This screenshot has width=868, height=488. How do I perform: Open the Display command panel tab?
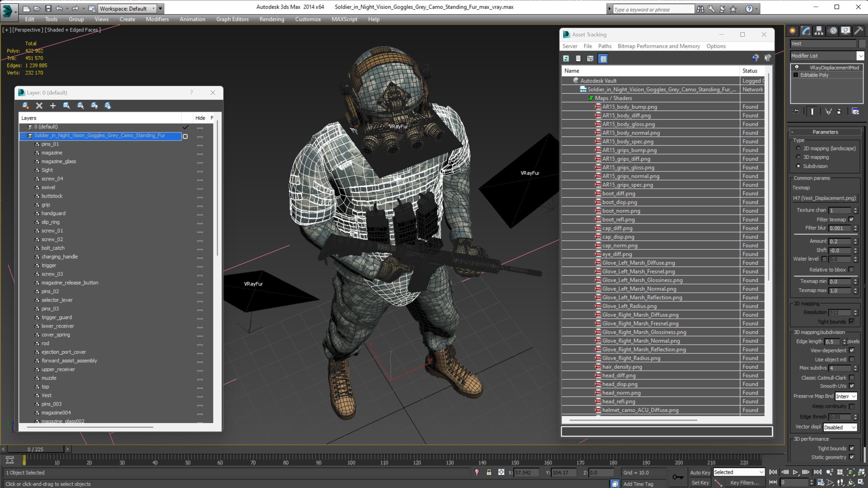[845, 31]
